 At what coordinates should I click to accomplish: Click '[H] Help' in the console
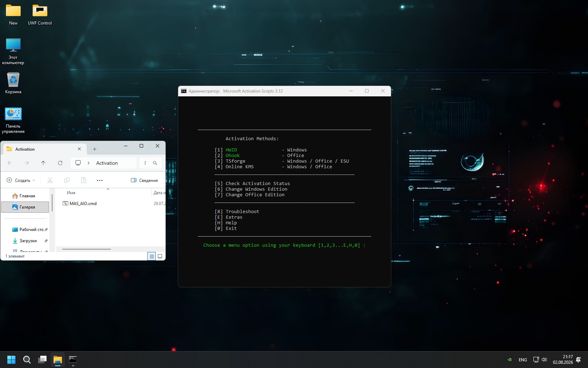coord(226,223)
